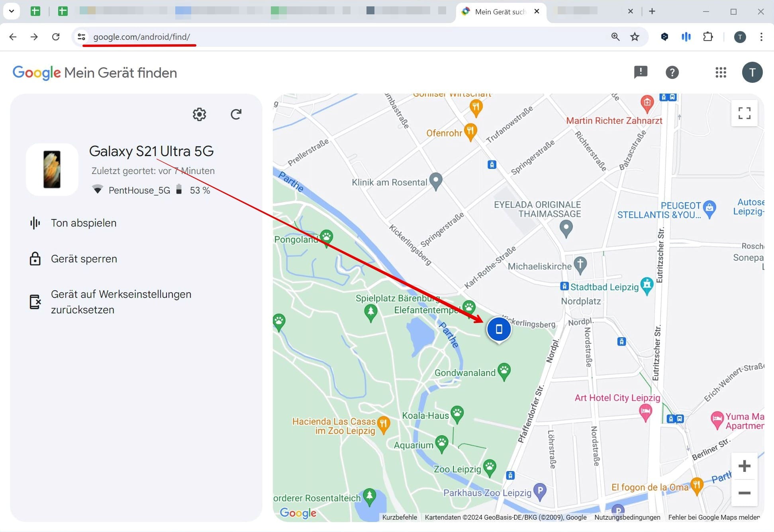This screenshot has height=532, width=774.
Task: Click the Zuletzt geortet status text
Action: click(x=153, y=171)
